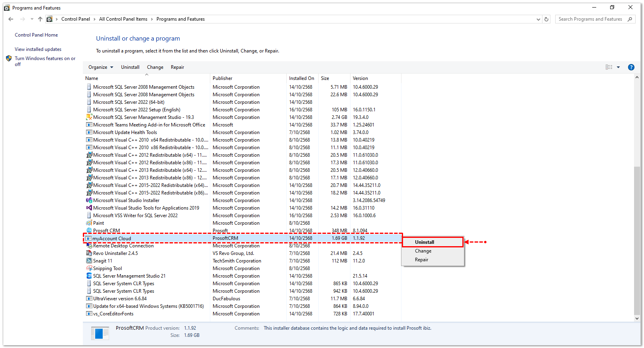Choose Uninstall from the context menu

(425, 242)
